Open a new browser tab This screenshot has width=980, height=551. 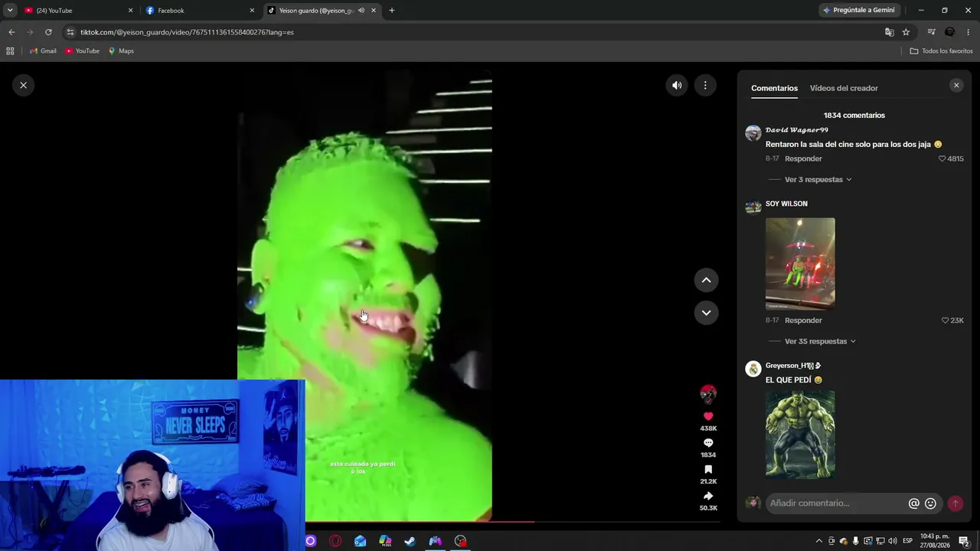click(x=391, y=11)
